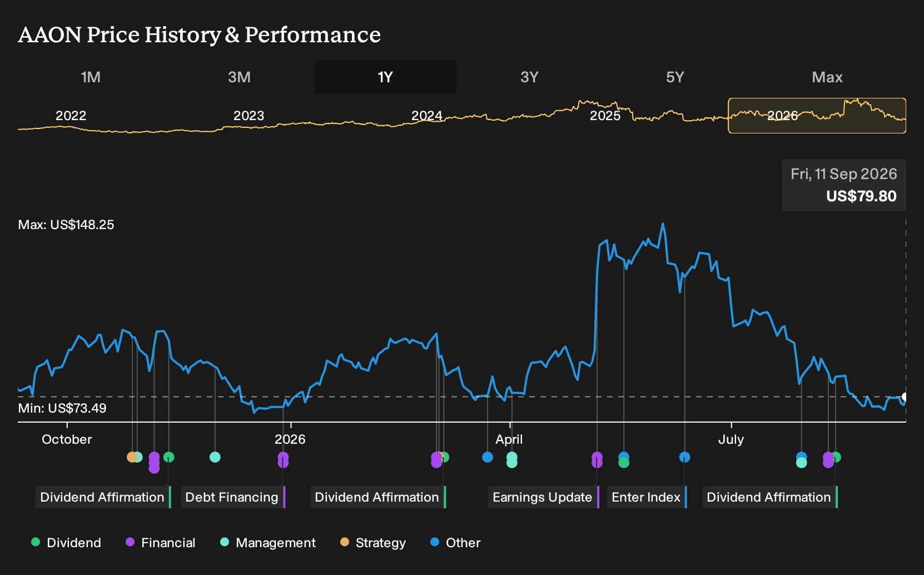This screenshot has height=575, width=924.
Task: Switch to the 3M time range
Action: 239,77
